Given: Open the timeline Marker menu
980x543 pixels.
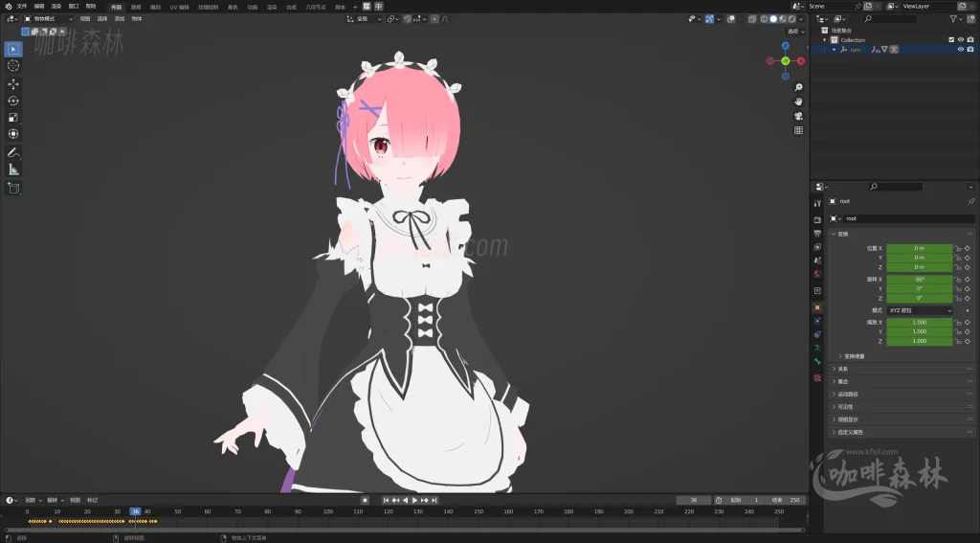Looking at the screenshot, I should click(93, 501).
